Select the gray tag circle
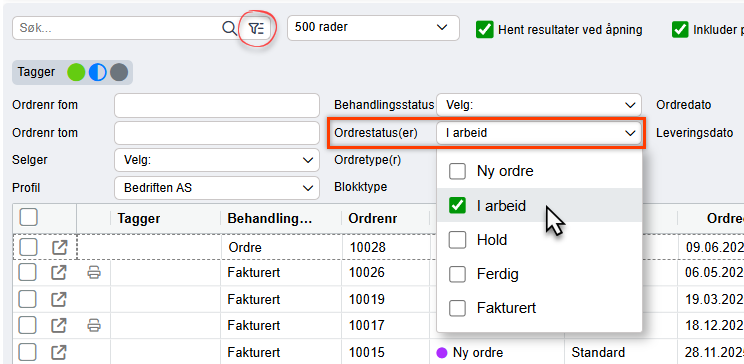Image resolution: width=744 pixels, height=364 pixels. (119, 73)
